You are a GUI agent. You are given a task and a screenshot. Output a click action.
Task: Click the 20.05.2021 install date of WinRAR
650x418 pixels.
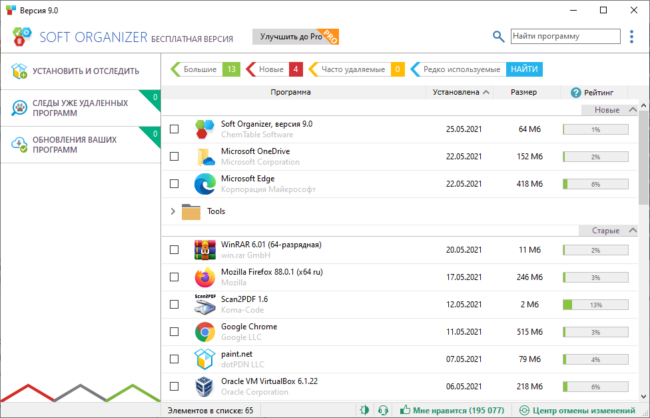464,250
